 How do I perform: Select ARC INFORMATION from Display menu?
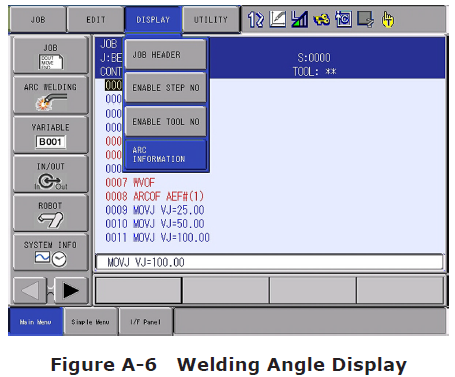pyautogui.click(x=166, y=155)
